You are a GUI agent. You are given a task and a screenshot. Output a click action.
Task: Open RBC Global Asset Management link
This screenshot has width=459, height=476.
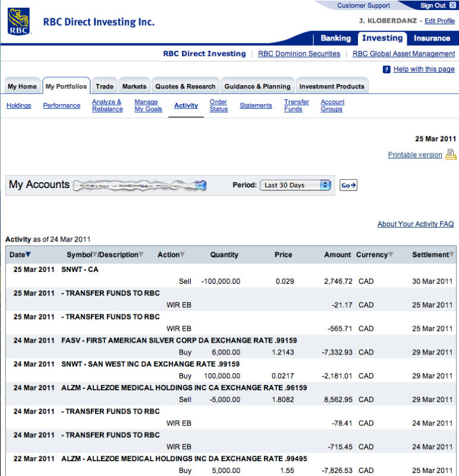pyautogui.click(x=404, y=54)
